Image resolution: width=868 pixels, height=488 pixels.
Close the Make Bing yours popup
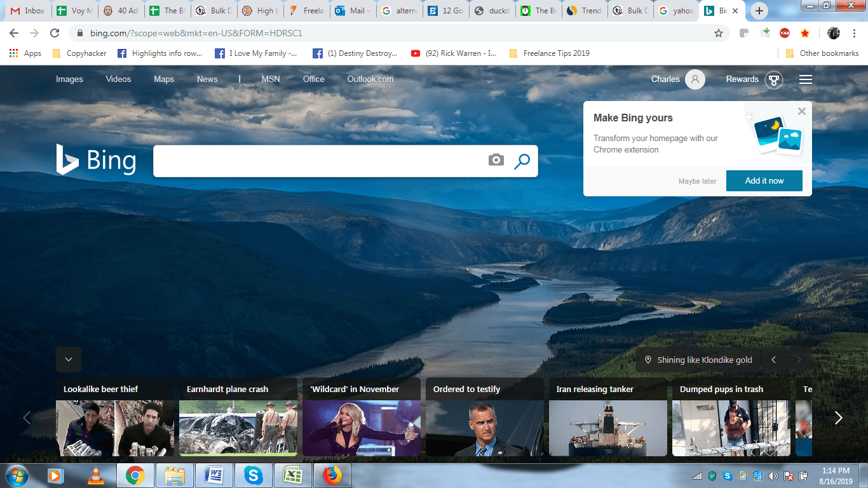point(802,111)
